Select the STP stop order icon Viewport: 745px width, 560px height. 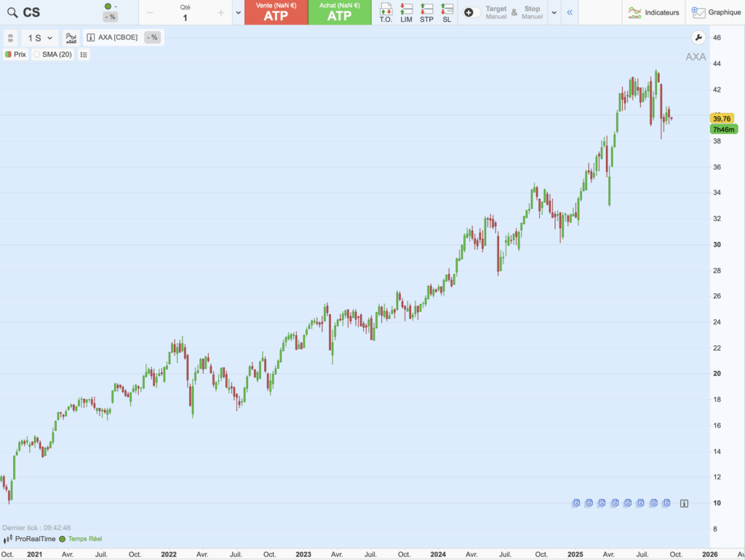428,12
